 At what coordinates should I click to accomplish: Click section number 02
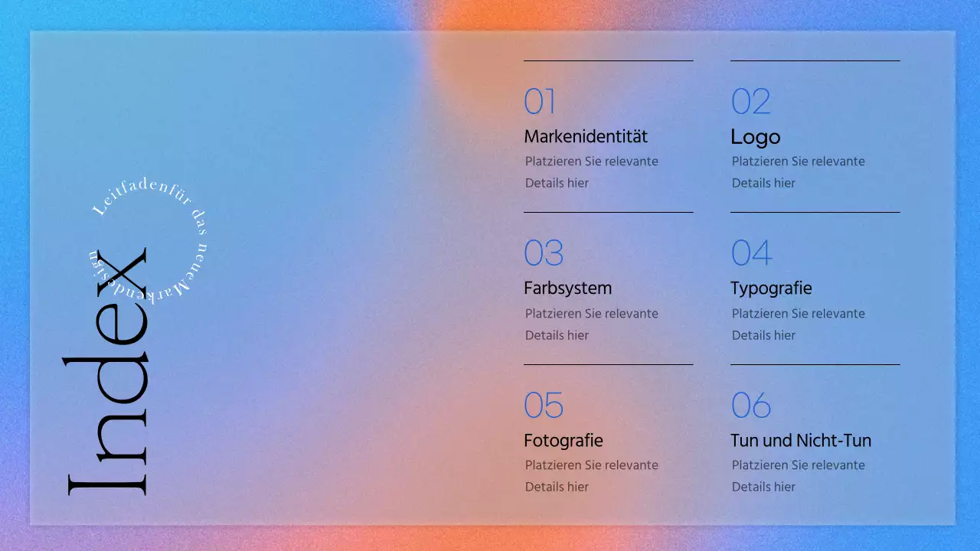[x=750, y=102]
